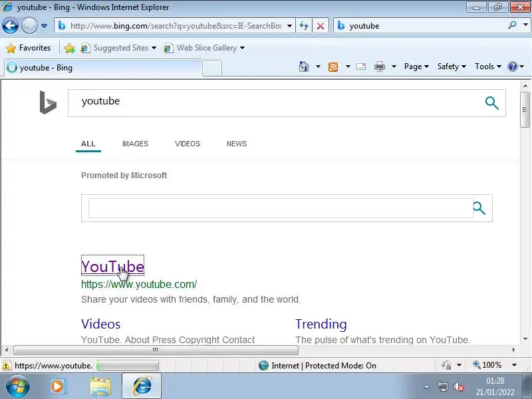The width and height of the screenshot is (532, 399).
Task: Launch Windows Media Player from taskbar
Action: click(x=59, y=386)
